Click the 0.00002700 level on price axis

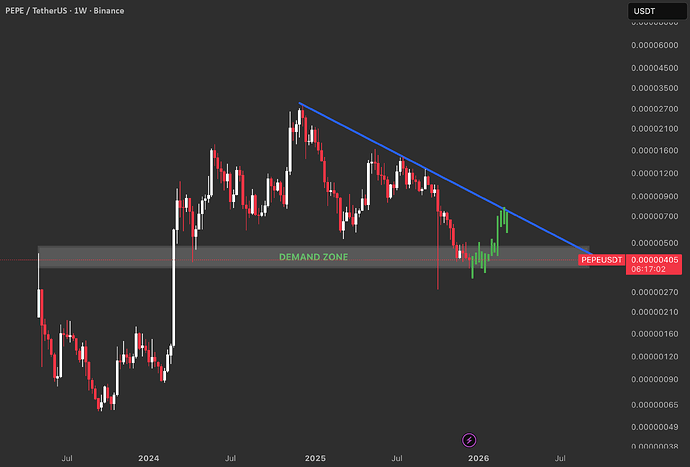click(x=655, y=109)
